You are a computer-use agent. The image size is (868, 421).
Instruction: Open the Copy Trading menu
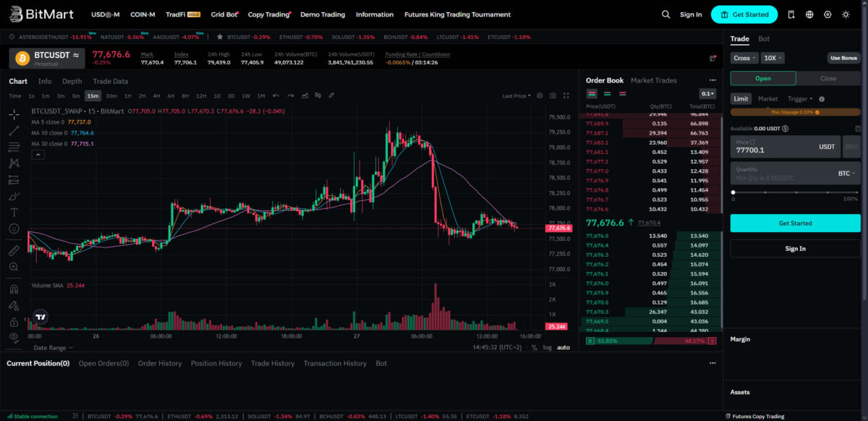click(269, 14)
